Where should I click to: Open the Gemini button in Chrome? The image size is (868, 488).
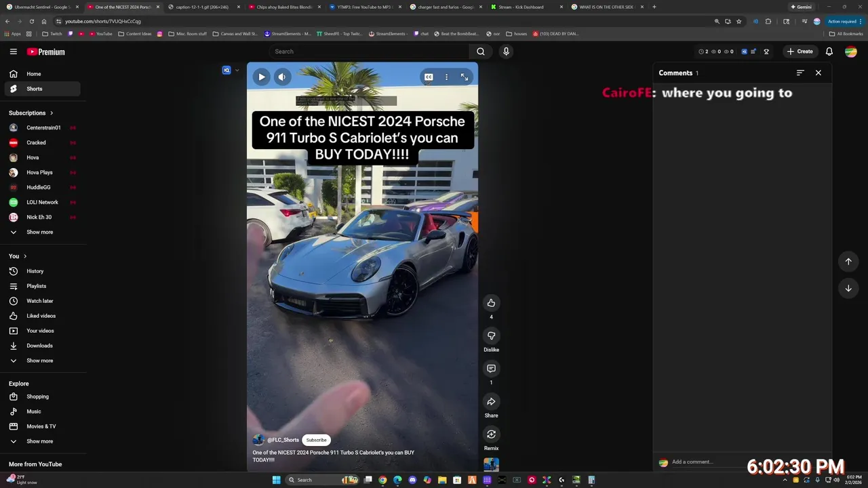801,7
